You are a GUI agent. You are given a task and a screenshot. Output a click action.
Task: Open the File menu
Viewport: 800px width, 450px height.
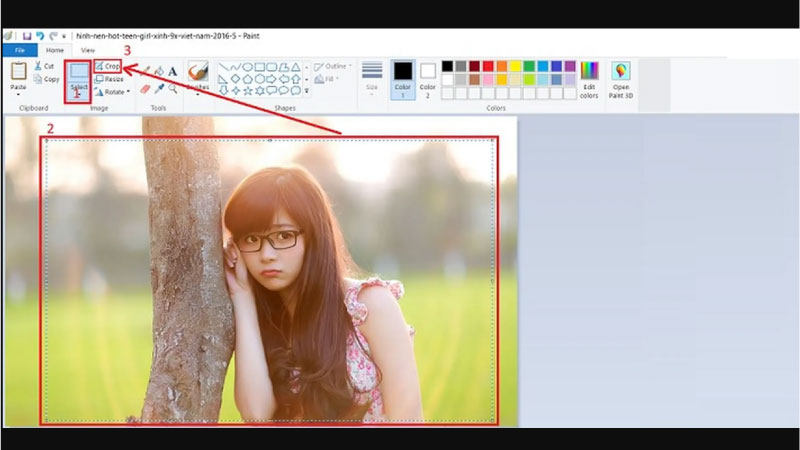click(19, 50)
